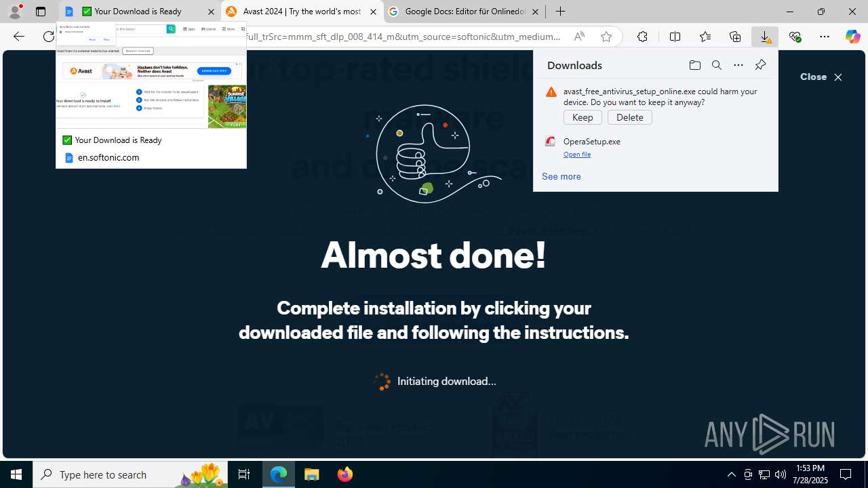The image size is (868, 488).
Task: Close the Avast 2024 tab
Action: pos(373,12)
